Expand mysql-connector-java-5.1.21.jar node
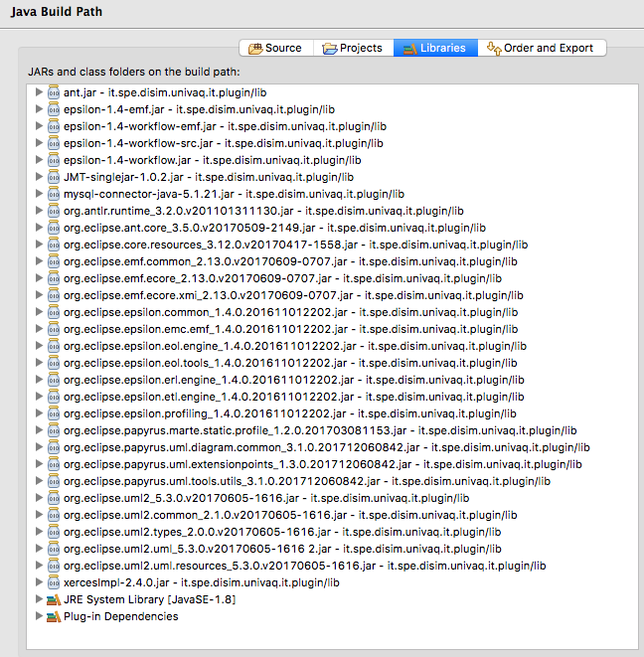This screenshot has height=657, width=644. 39,193
